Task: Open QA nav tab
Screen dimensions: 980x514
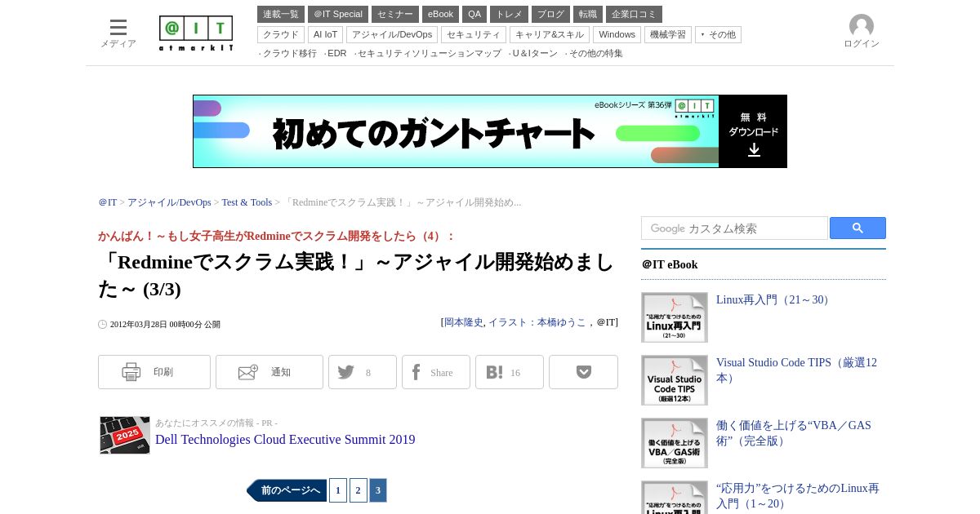Action: [474, 14]
